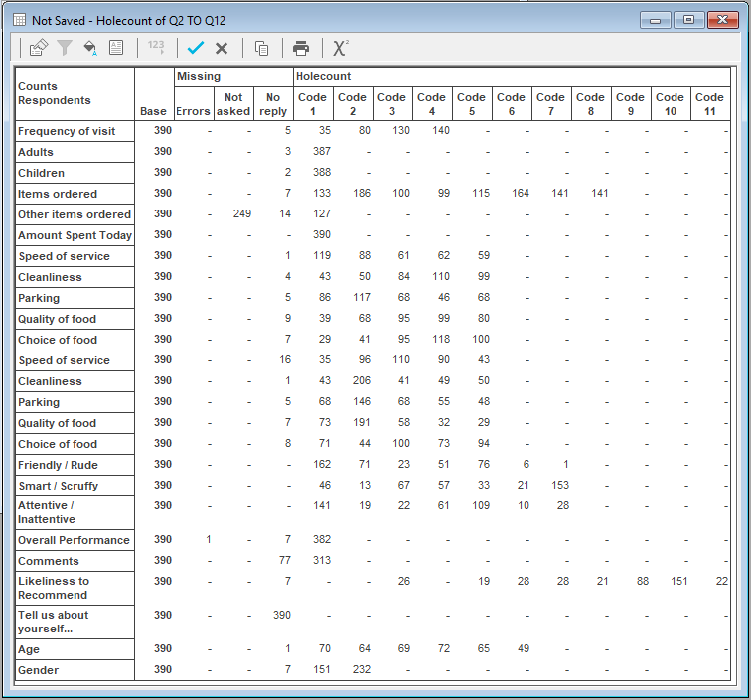Screen dimensions: 751x700
Task: Copy the table using copy icon
Action: pyautogui.click(x=262, y=47)
